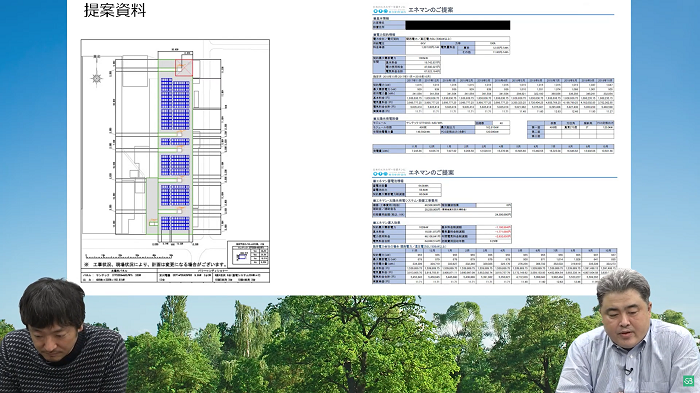Select the bottom solar panel array on the plan
700x393 pixels.
tap(175, 223)
